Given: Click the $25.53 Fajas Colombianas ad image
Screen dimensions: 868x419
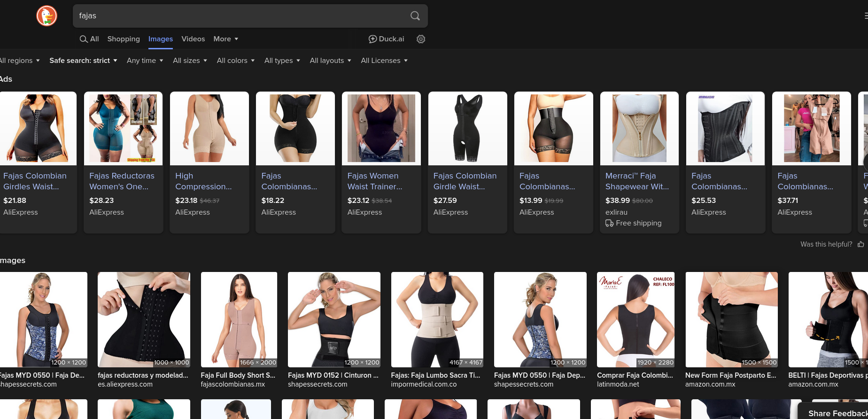Looking at the screenshot, I should point(726,128).
